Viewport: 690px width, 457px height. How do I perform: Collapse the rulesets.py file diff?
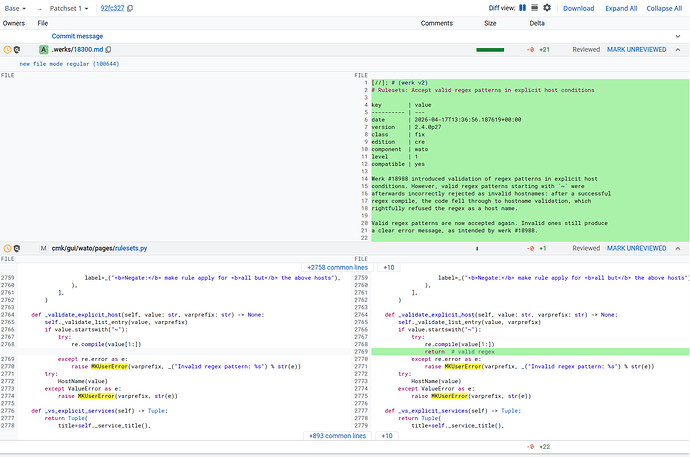click(x=677, y=247)
